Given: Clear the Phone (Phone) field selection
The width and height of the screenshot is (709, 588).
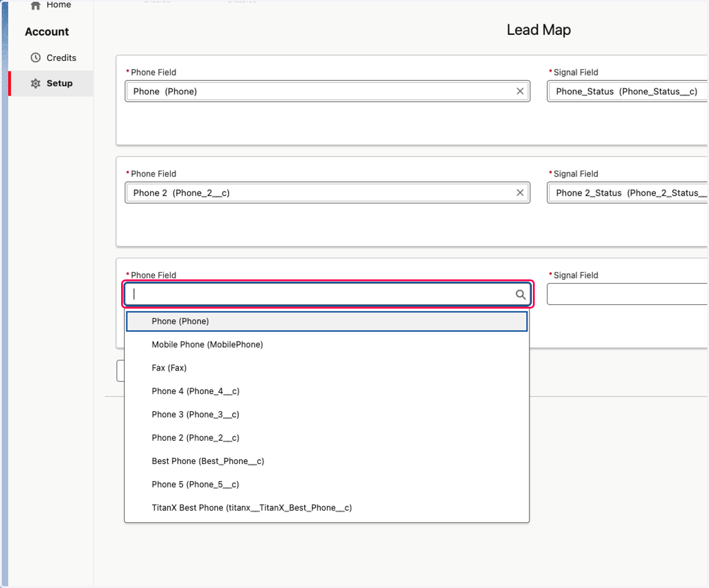Looking at the screenshot, I should coord(520,92).
